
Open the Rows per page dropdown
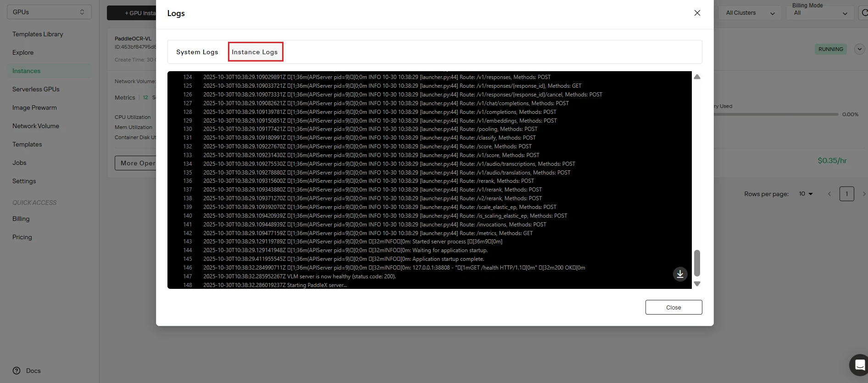(806, 194)
